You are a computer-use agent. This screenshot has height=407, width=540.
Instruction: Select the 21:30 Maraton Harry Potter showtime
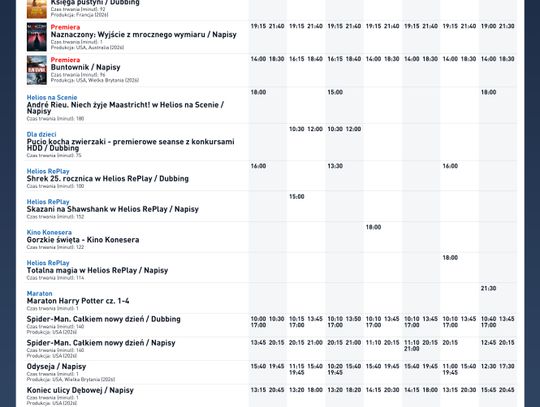coord(488,289)
